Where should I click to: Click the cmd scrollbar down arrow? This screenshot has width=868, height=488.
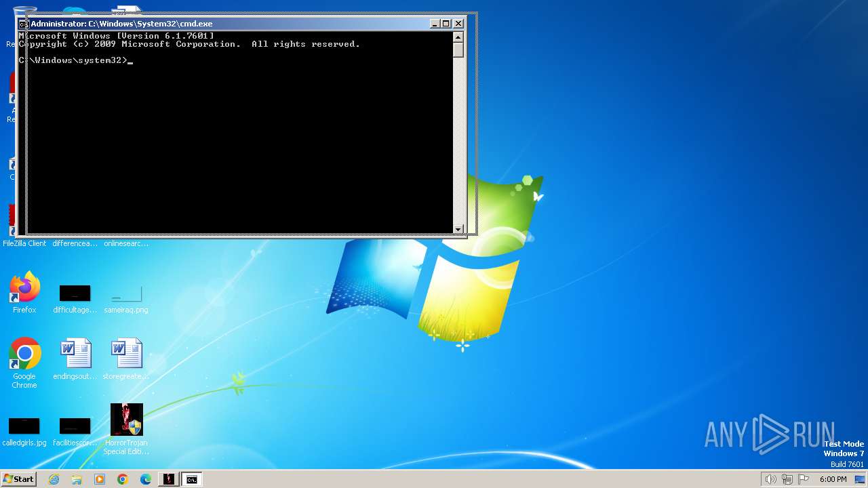coord(458,229)
